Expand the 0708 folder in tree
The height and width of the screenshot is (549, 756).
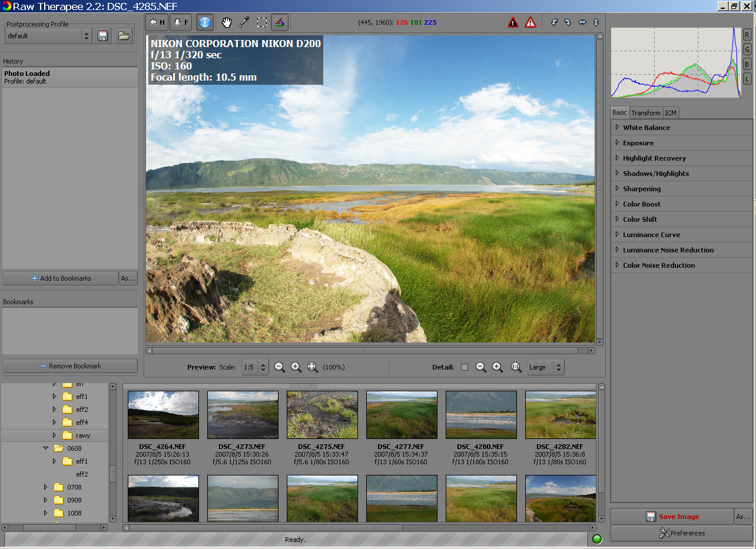pos(45,487)
